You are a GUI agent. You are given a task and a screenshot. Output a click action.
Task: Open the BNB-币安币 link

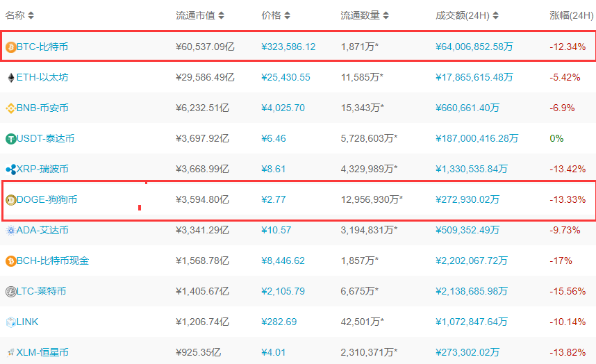[42, 108]
